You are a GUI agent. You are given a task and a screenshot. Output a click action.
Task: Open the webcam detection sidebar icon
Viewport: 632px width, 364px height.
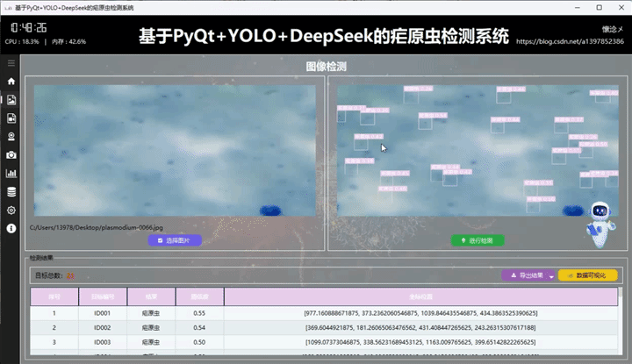11,137
